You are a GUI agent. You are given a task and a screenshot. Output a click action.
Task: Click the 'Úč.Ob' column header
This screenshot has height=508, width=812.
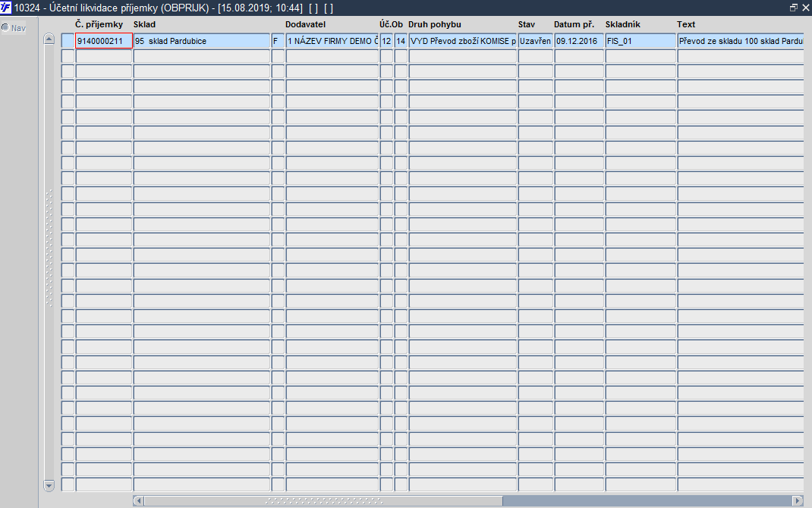(x=391, y=24)
